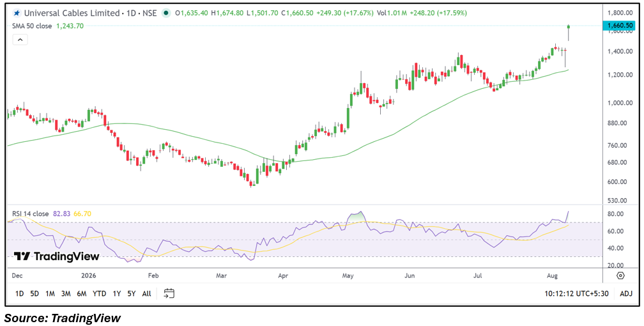Click the star symbol logo icon
Image resolution: width=644 pixels, height=326 pixels.
pyautogui.click(x=17, y=13)
